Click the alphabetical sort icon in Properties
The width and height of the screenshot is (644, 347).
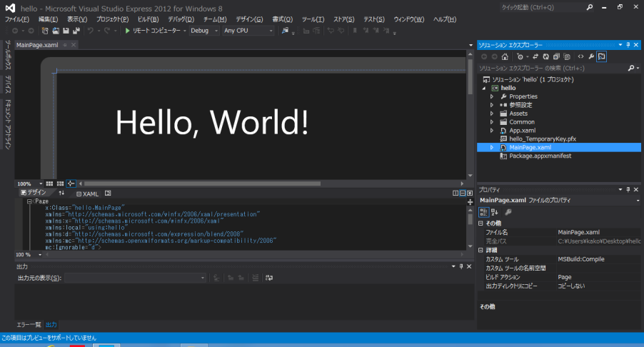[493, 212]
